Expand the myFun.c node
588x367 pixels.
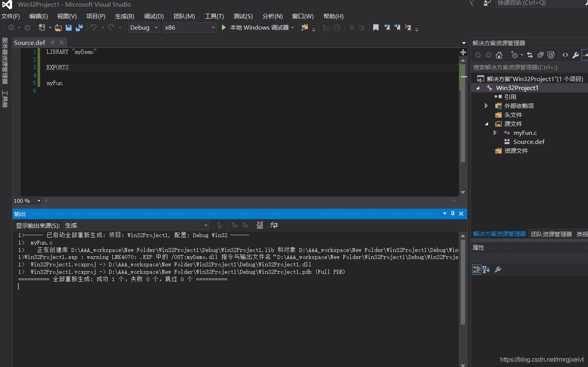point(495,133)
